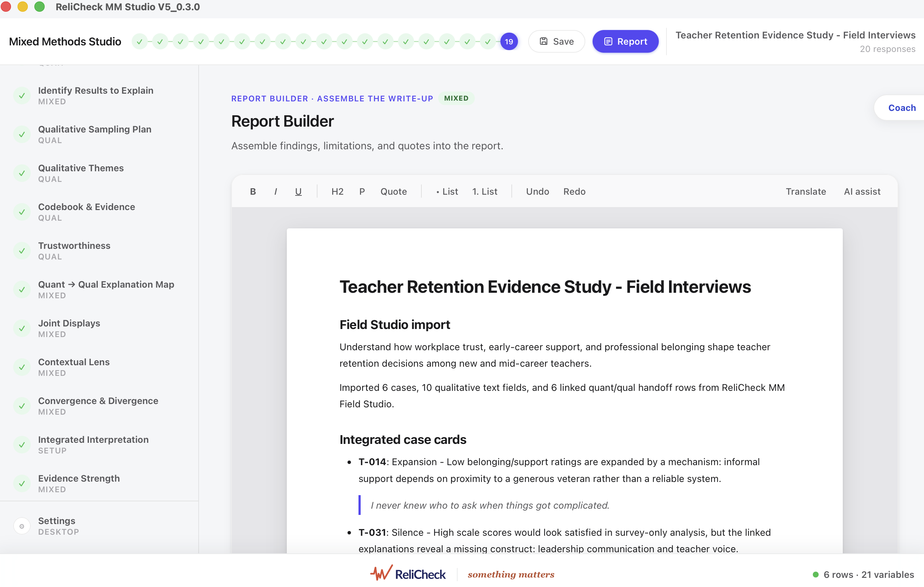
Task: Toggle Italic formatting in editor toolbar
Action: (275, 191)
